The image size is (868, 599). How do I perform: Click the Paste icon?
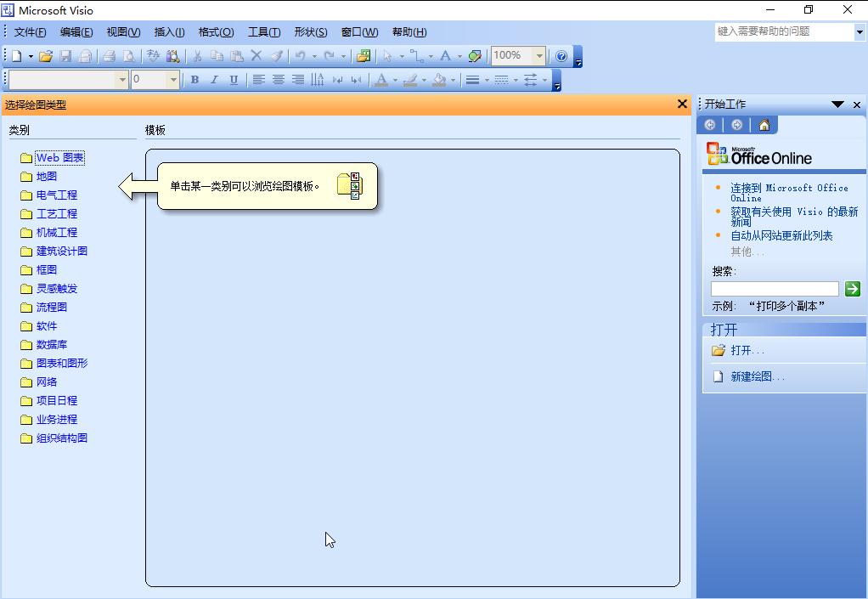click(x=236, y=56)
